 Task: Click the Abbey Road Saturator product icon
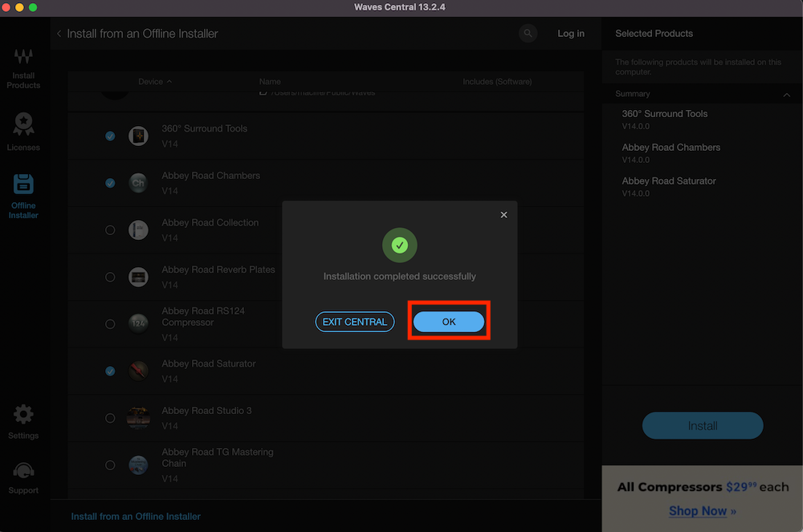coord(138,372)
